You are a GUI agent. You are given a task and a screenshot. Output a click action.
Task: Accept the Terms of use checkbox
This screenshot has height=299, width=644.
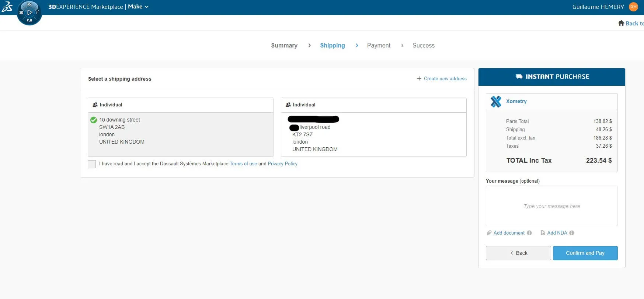coord(92,164)
